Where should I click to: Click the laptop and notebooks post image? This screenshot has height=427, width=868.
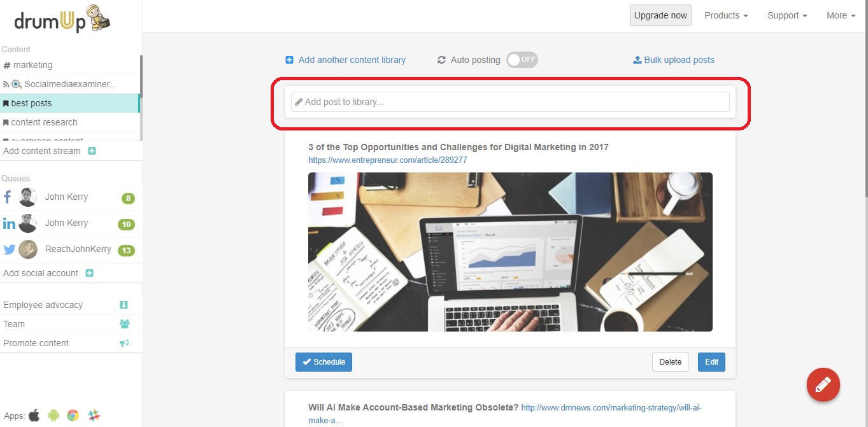click(510, 252)
